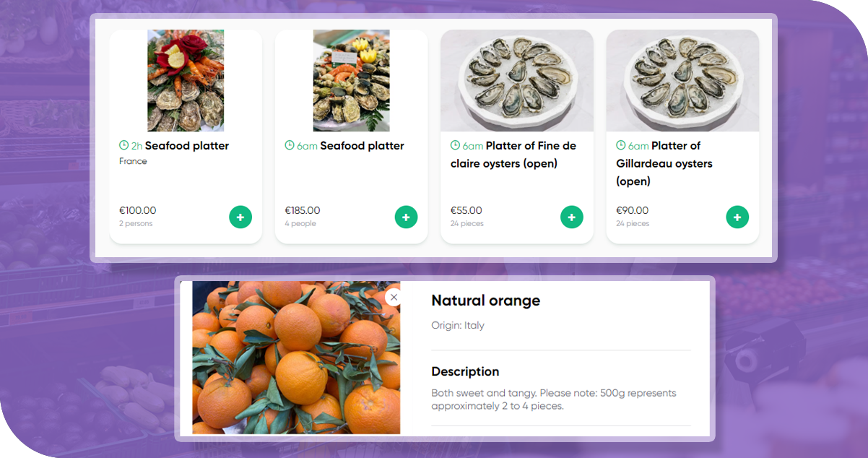The width and height of the screenshot is (868, 458).
Task: Click the €55.00 price label
Action: [466, 211]
